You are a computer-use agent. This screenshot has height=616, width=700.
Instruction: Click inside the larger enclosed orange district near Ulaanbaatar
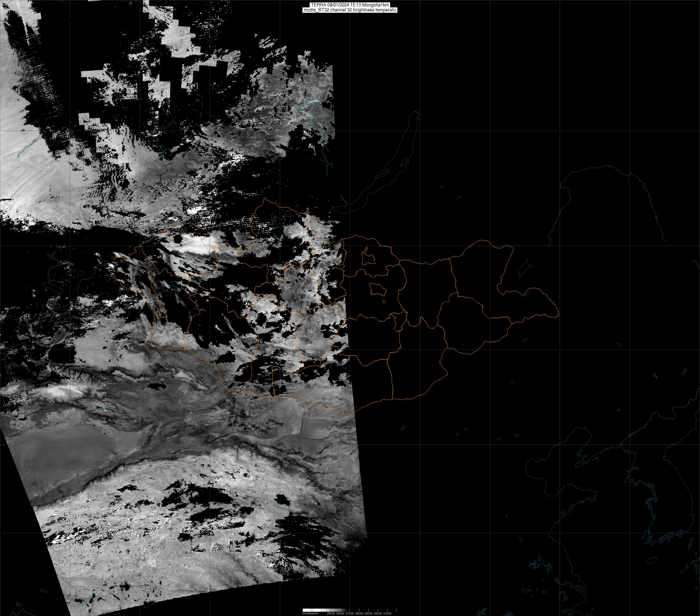point(378,289)
